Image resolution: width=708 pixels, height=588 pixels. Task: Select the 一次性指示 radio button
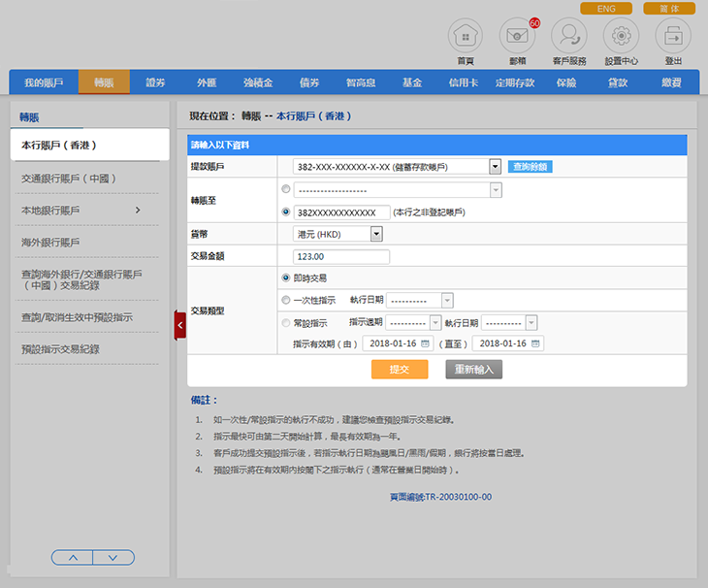(285, 301)
